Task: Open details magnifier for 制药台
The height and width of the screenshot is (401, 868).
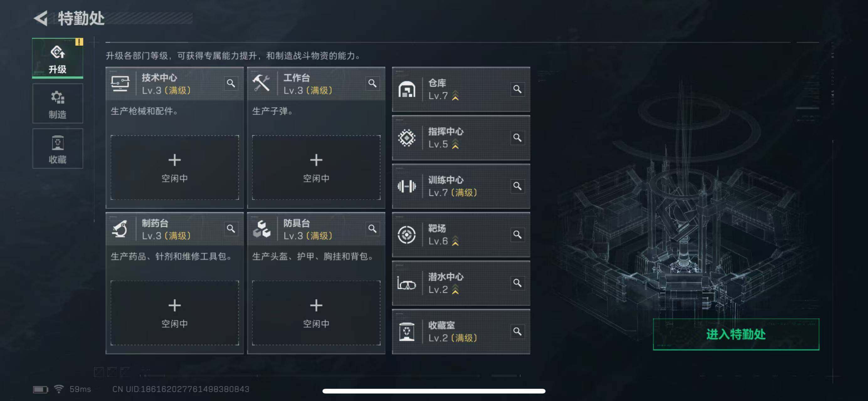Action: pos(231,229)
